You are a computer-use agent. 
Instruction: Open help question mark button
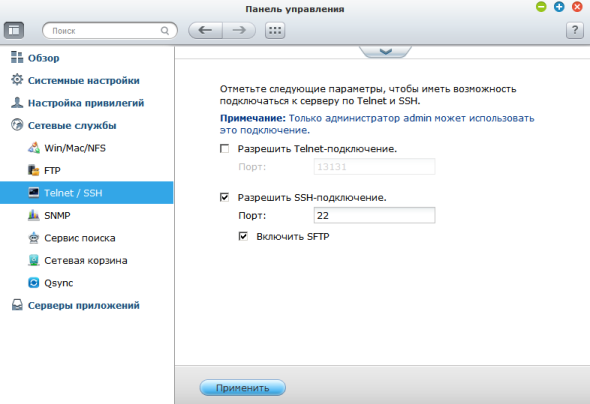tap(575, 30)
